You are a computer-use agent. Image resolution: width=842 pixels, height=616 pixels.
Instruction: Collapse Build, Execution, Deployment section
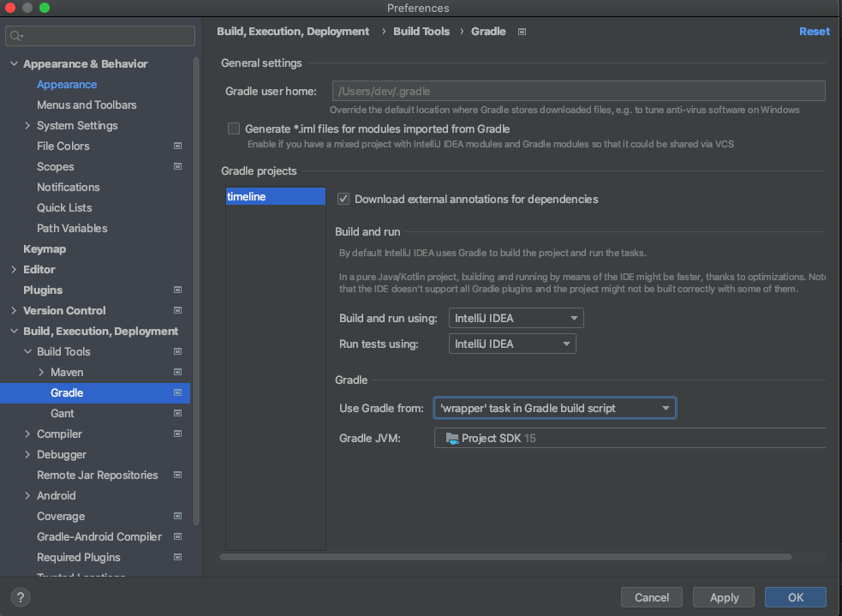pyautogui.click(x=14, y=332)
